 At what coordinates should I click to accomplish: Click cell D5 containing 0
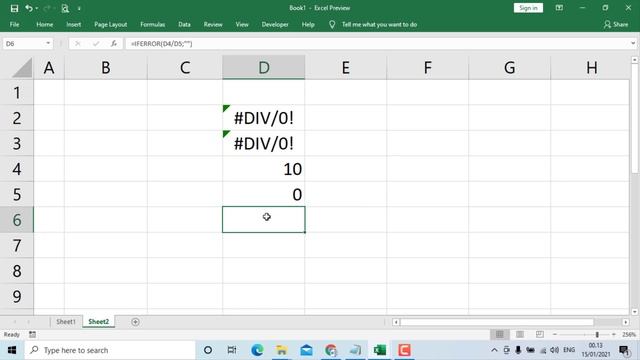click(x=264, y=194)
